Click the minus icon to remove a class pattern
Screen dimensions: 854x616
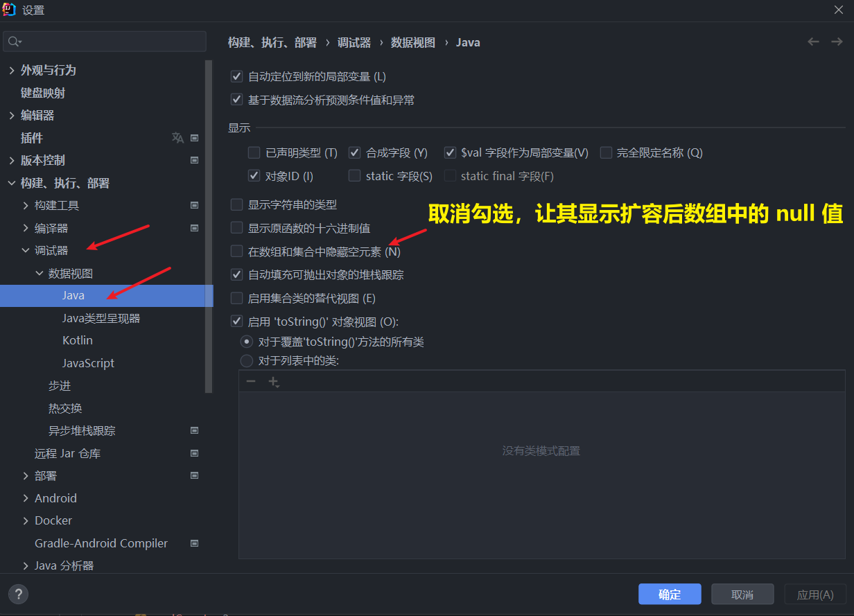[251, 380]
